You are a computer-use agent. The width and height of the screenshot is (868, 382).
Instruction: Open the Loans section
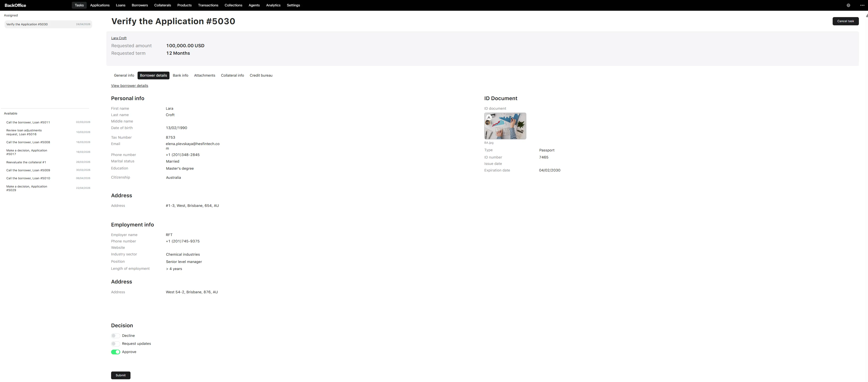[x=121, y=5]
